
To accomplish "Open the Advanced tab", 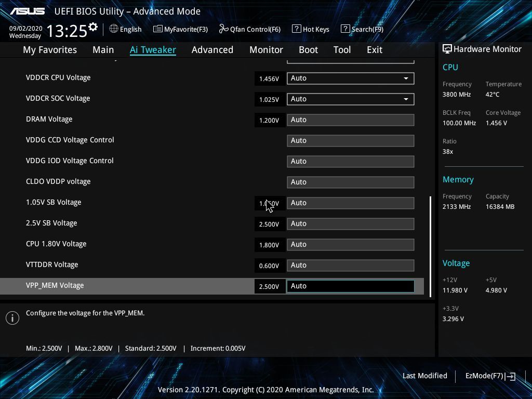I will [212, 50].
